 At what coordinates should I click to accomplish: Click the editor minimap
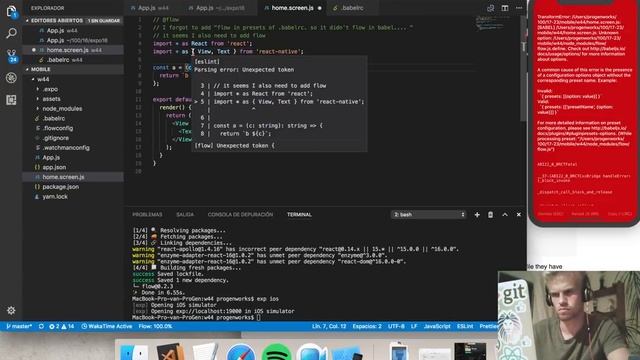pos(490,23)
